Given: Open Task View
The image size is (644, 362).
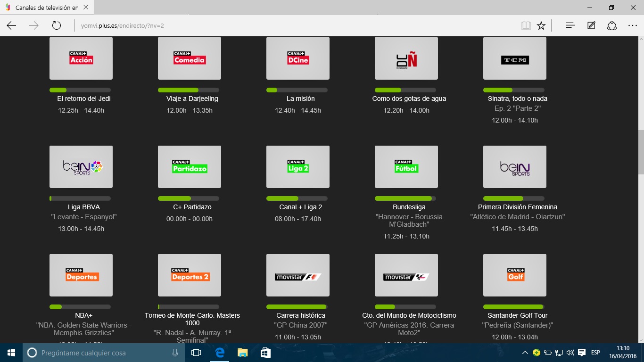Looking at the screenshot, I should coord(196,353).
